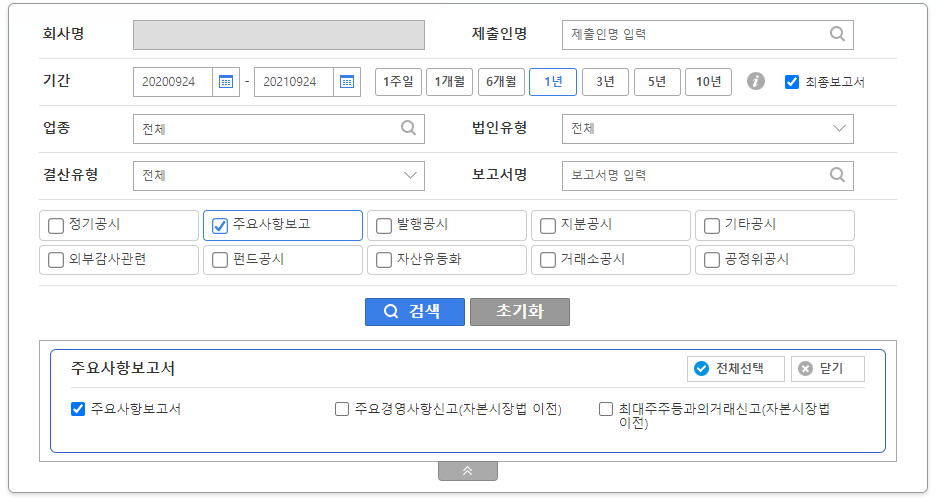Click the search icon in 업종 field

point(408,128)
